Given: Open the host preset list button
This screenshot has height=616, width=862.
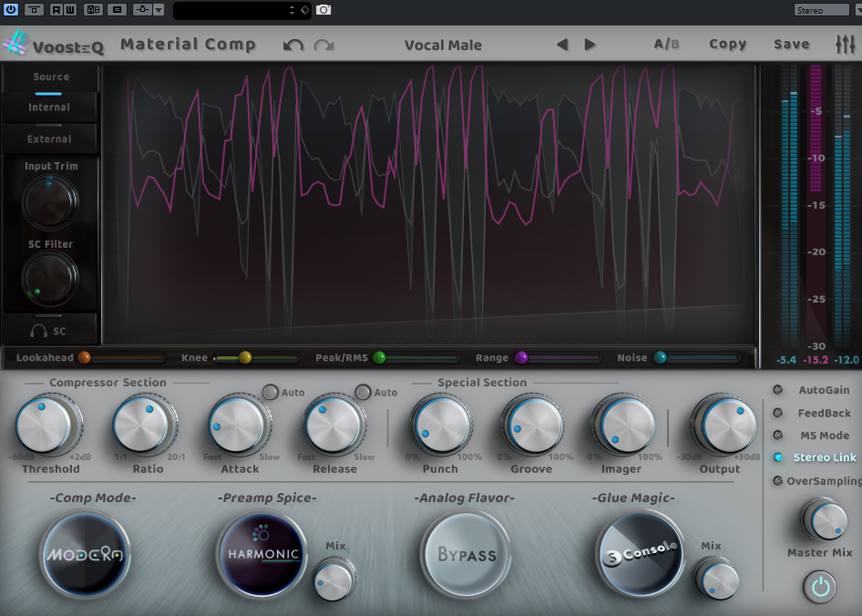Looking at the screenshot, I should coord(118,9).
